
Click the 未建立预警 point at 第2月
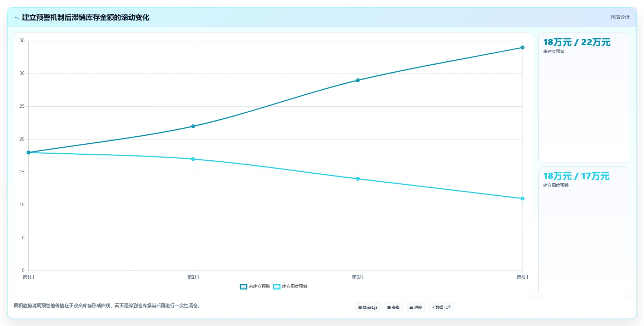(193, 126)
